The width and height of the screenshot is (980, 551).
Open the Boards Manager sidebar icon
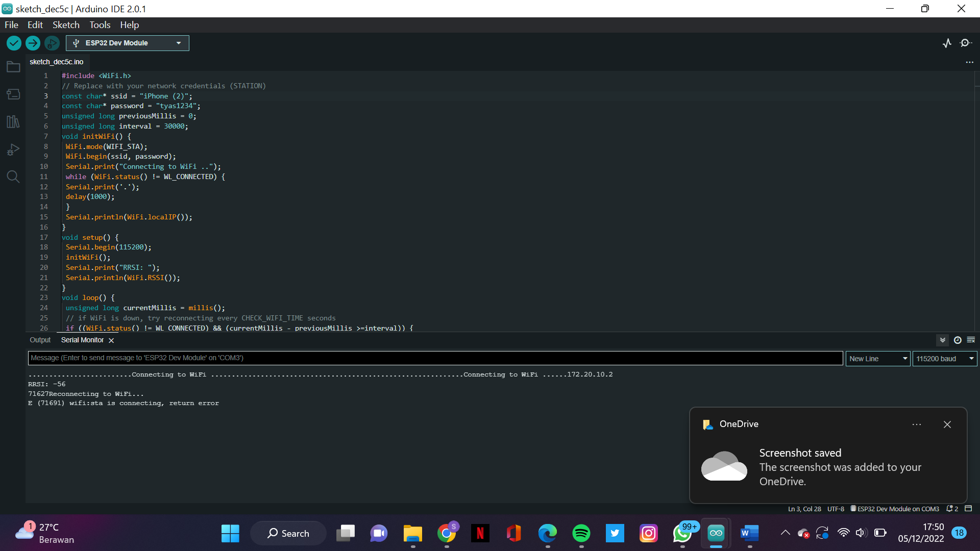tap(13, 94)
